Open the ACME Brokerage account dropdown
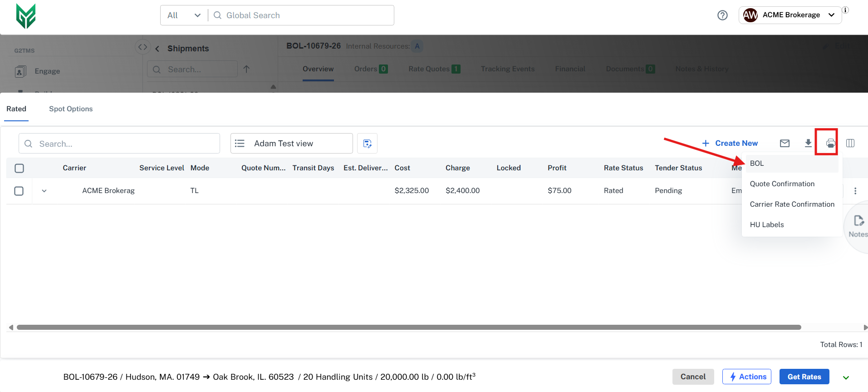Viewport: 868px width, 392px height. click(x=790, y=15)
